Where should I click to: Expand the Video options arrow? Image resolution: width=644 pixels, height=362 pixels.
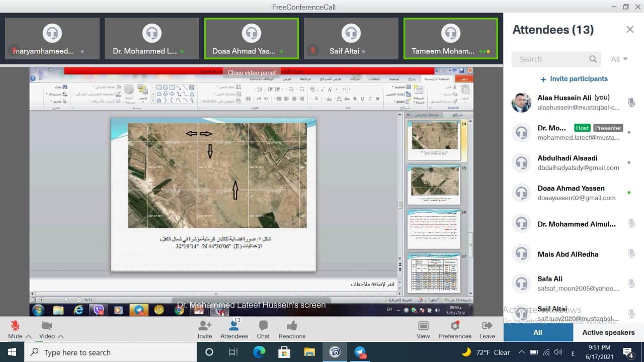(61, 336)
